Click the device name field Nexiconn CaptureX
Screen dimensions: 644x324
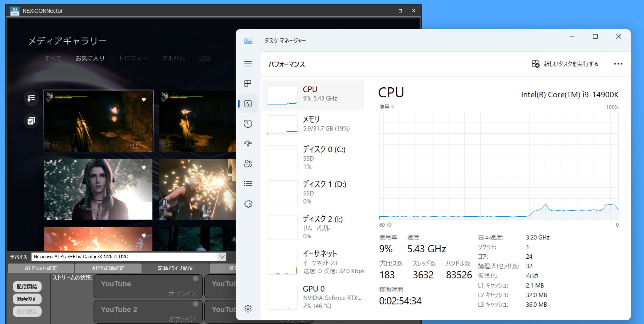[124, 257]
